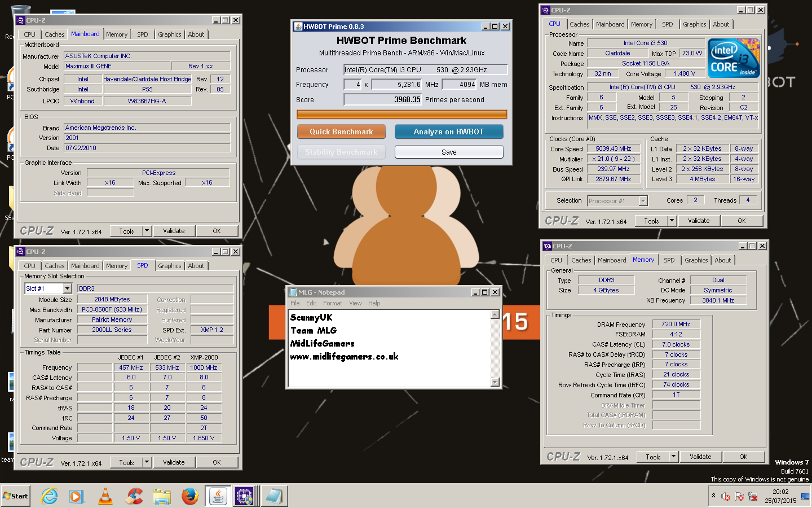Launch Windows Media Player from taskbar
812x508 pixels.
(x=77, y=496)
